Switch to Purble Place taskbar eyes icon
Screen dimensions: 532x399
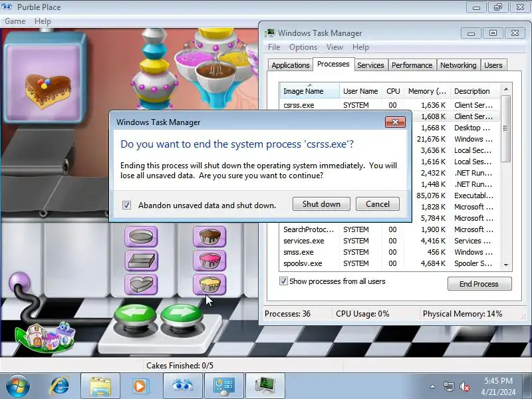[182, 386]
